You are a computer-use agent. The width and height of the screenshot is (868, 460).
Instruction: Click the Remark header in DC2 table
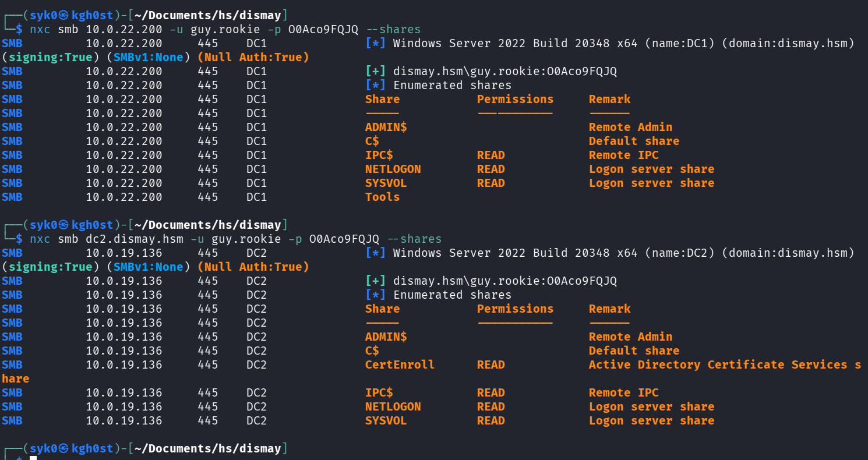click(x=609, y=309)
